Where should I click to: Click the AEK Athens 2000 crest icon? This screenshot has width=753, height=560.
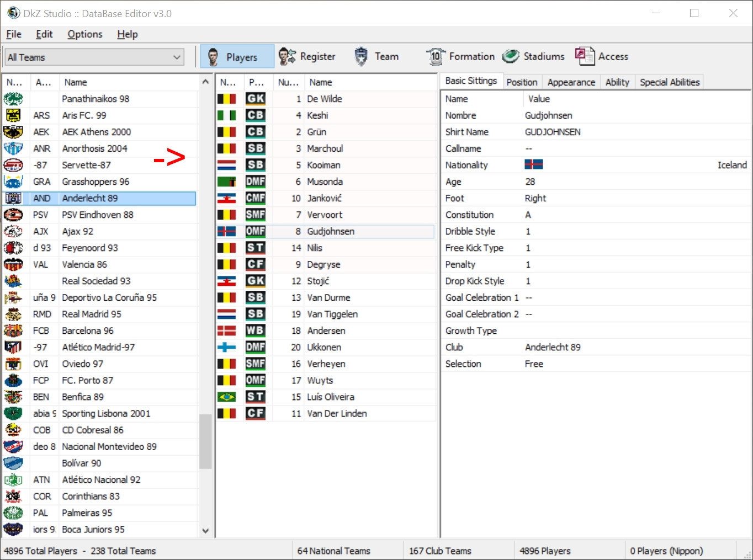coord(13,132)
